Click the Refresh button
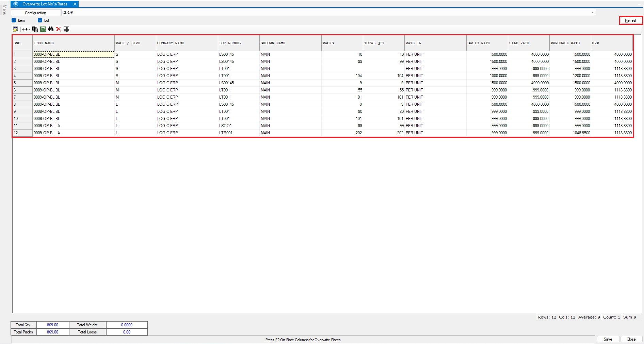Screen dimensions: 644x344 [631, 20]
